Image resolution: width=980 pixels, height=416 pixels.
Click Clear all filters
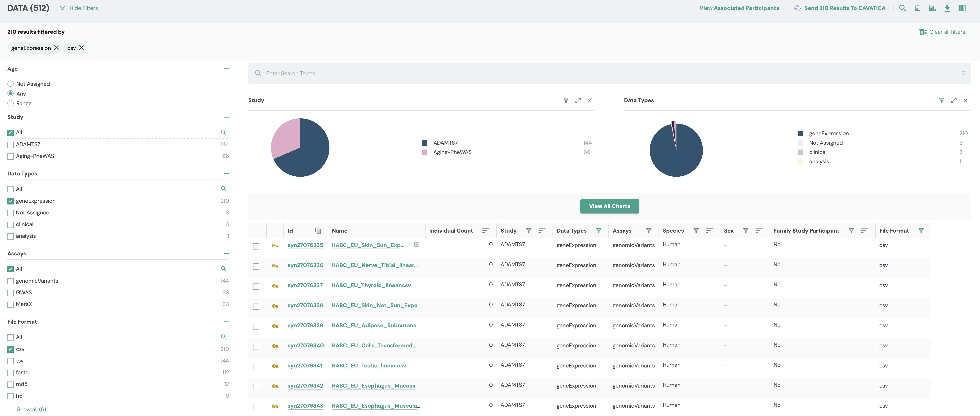pos(942,32)
